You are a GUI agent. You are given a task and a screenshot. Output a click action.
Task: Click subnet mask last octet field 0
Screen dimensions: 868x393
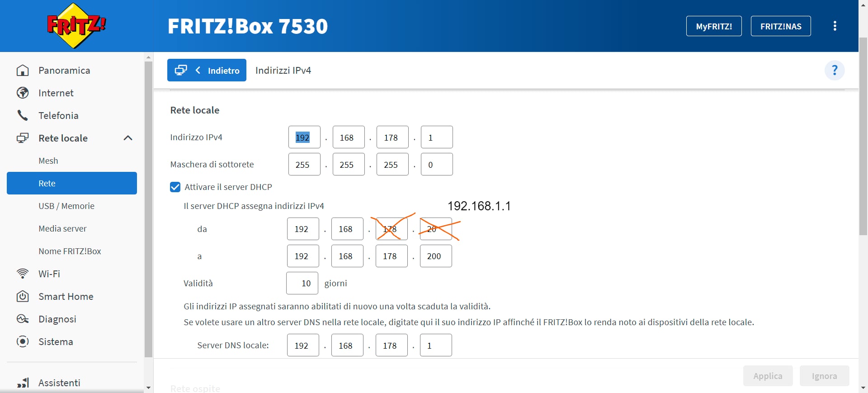point(437,164)
